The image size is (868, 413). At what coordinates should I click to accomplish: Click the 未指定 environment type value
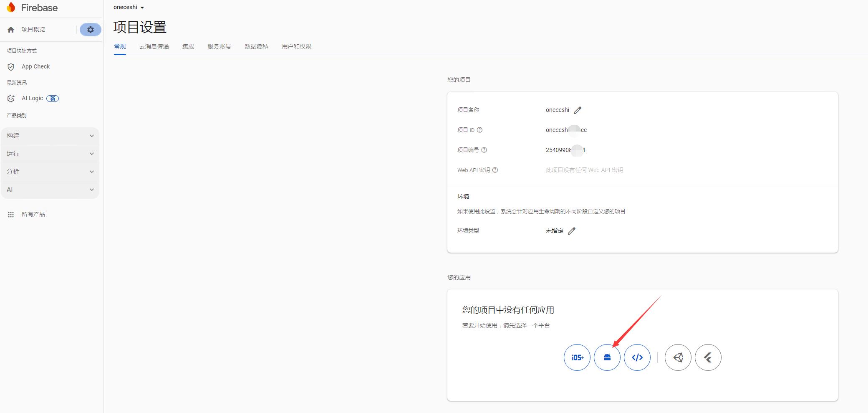click(555, 231)
